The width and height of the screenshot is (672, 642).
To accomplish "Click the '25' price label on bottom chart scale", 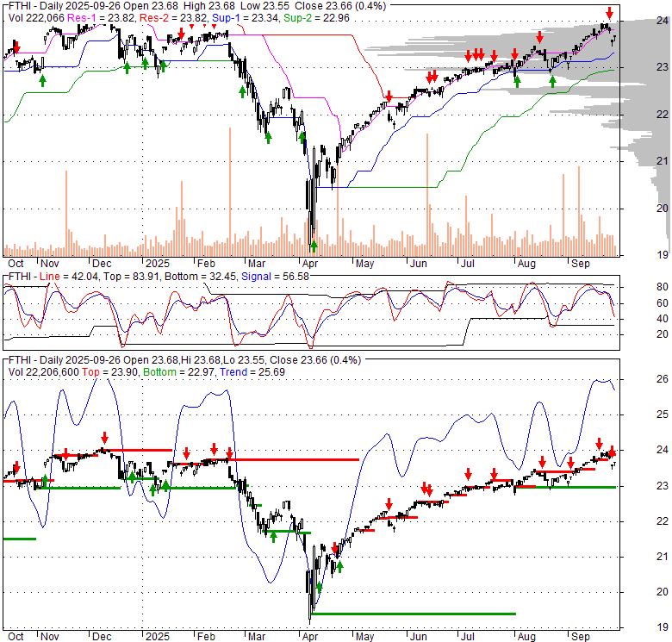I will tap(663, 414).
